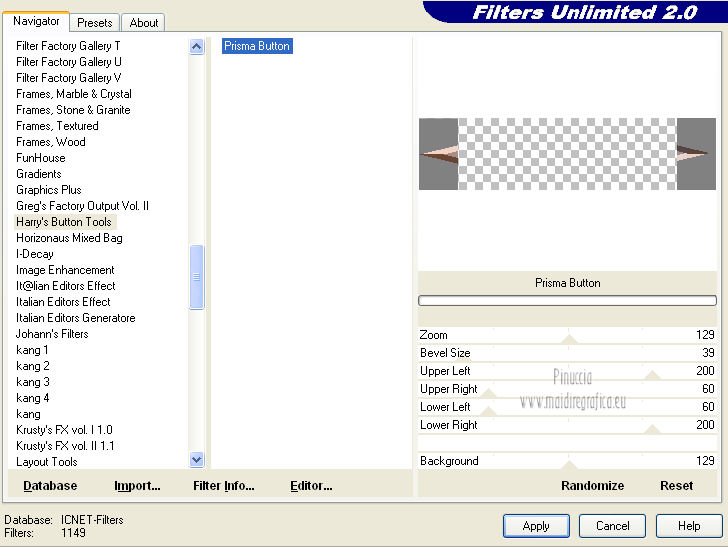The image size is (728, 547).
Task: Select Frames, Stone & Granite
Action: (x=73, y=110)
